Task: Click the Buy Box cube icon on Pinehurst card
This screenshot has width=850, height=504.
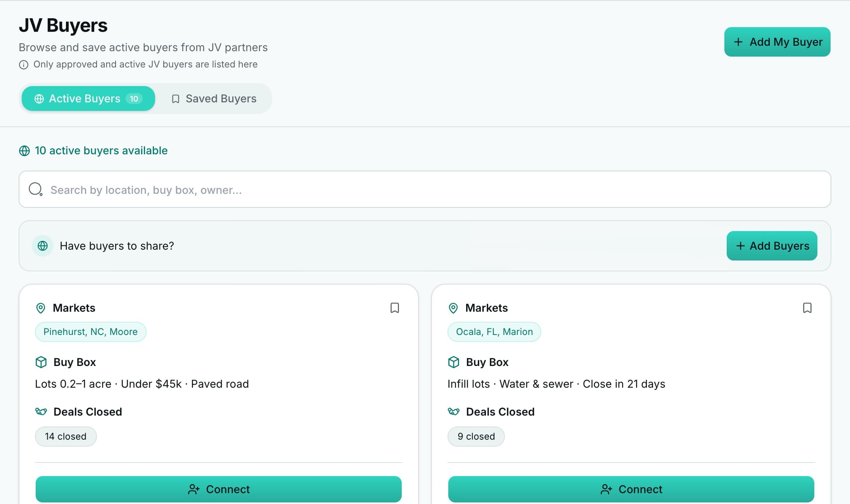Action: (x=41, y=362)
